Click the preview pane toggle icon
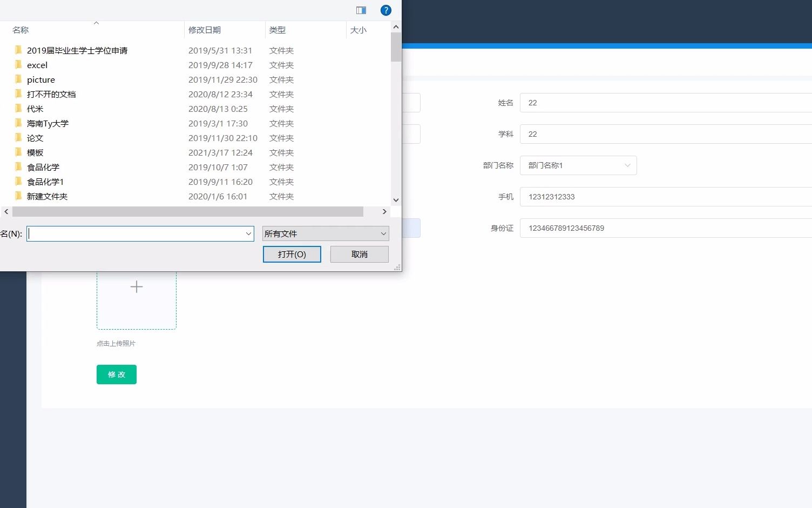812x508 pixels. (361, 10)
